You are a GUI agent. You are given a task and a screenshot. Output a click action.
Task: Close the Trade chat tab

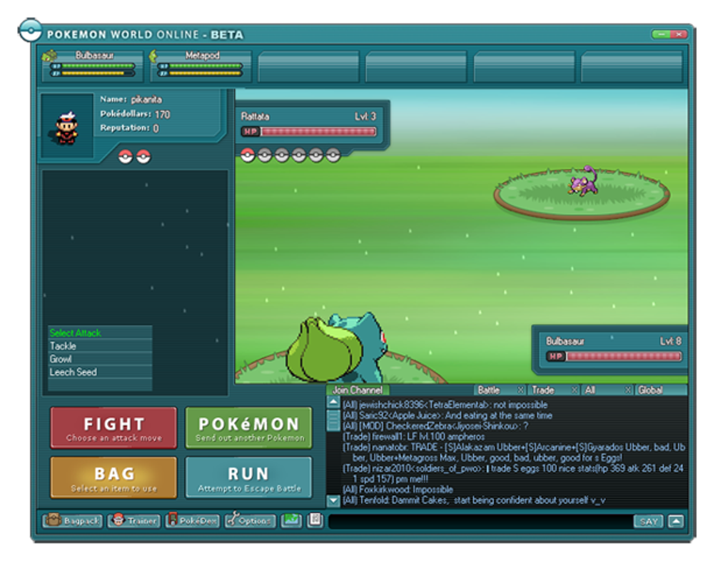pyautogui.click(x=575, y=390)
